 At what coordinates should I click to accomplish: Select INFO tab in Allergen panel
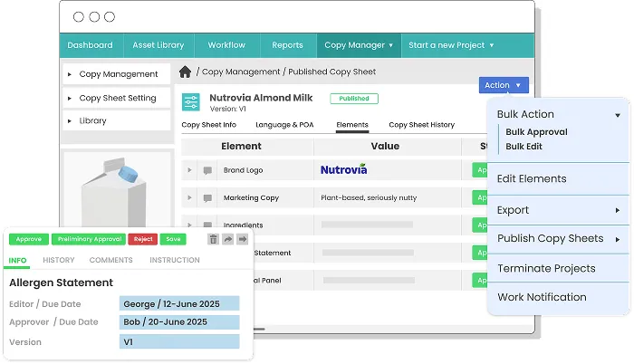click(17, 261)
